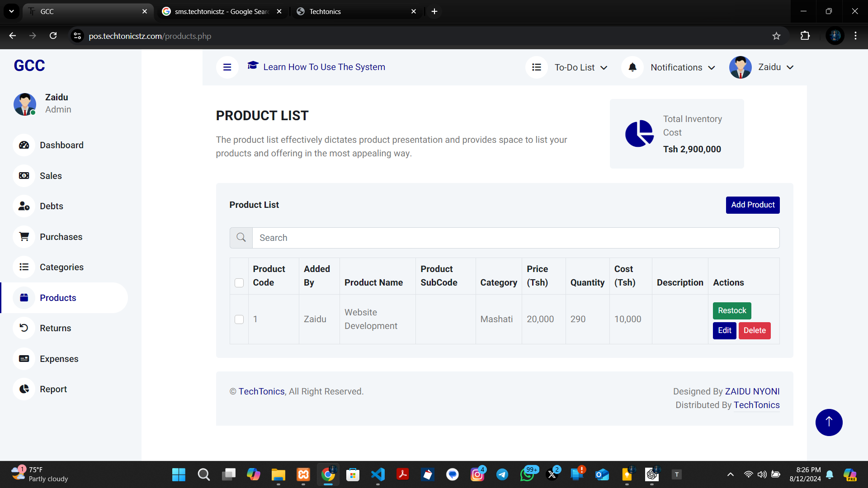Toggle the select-all checkbox in table header
The height and width of the screenshot is (488, 868).
[x=239, y=283]
